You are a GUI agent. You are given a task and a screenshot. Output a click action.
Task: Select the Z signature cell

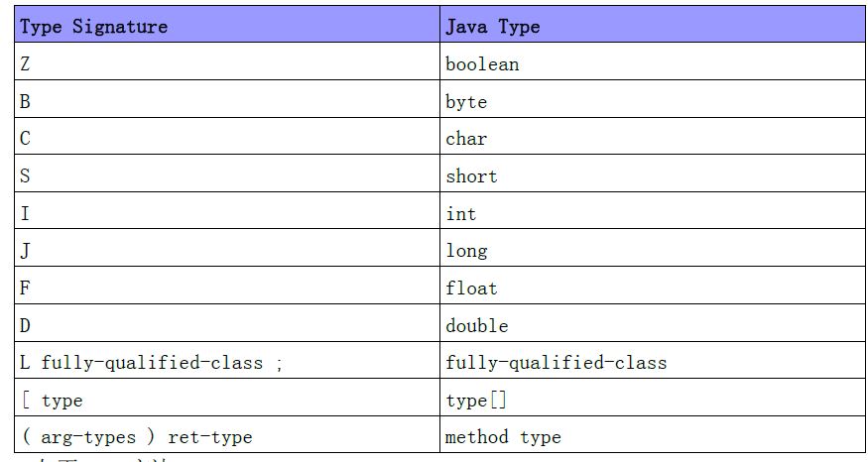[26, 64]
